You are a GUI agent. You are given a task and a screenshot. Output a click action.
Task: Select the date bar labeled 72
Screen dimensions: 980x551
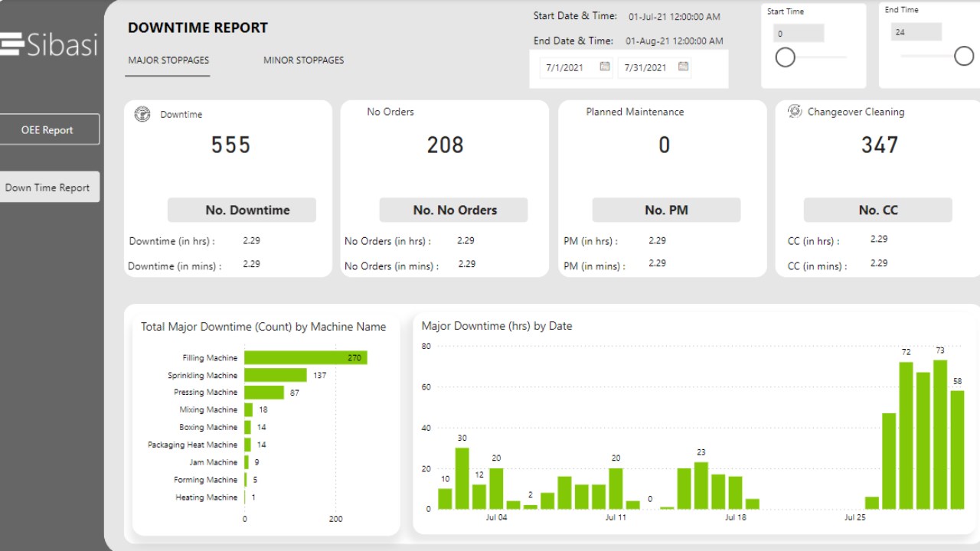(906, 435)
